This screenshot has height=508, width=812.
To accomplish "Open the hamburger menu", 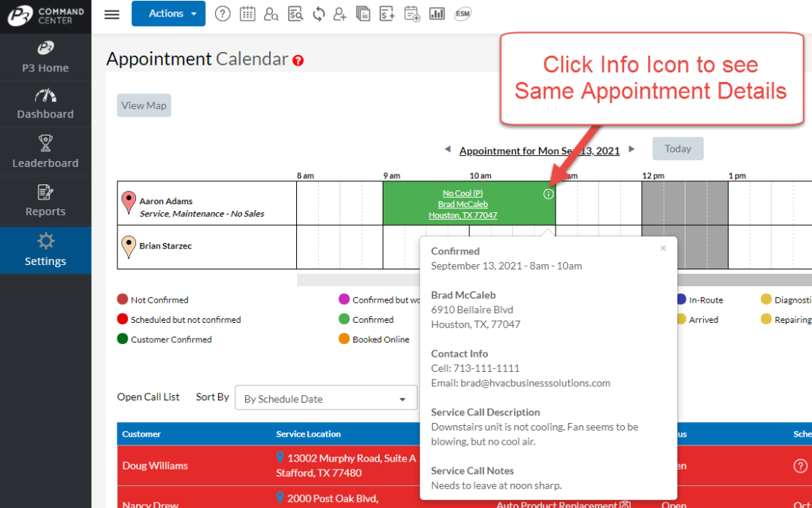I will [112, 14].
